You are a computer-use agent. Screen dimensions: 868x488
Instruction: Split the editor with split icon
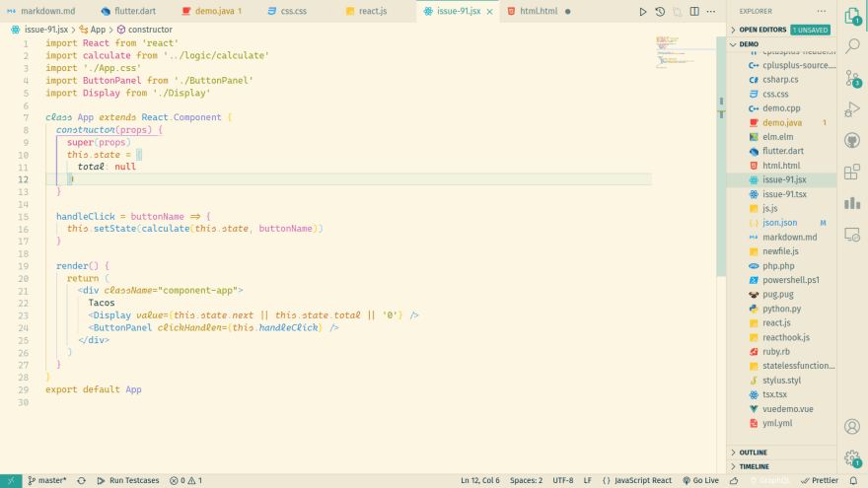click(694, 11)
